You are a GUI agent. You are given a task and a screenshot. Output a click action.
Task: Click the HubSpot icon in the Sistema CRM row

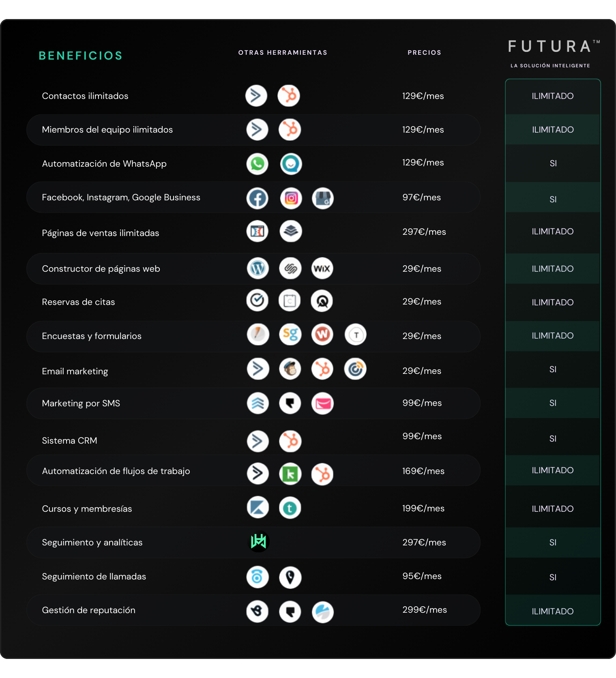tap(290, 441)
